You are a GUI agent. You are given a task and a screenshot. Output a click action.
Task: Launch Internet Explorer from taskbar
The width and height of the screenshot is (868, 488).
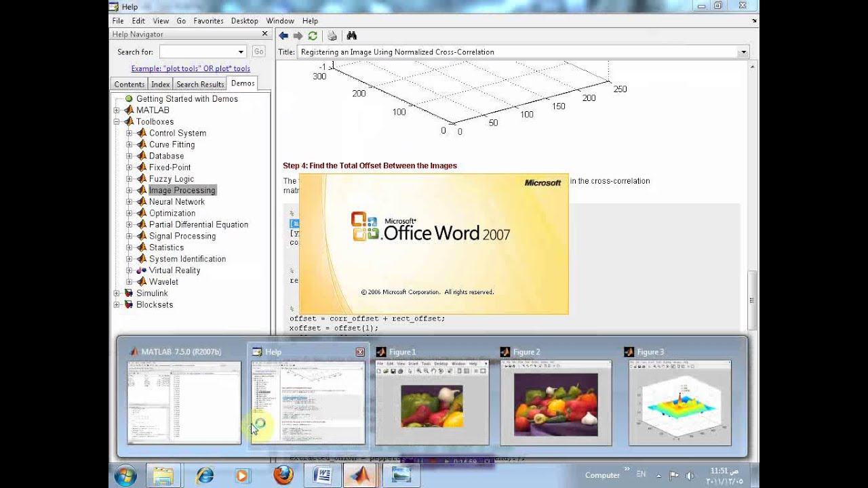point(204,476)
